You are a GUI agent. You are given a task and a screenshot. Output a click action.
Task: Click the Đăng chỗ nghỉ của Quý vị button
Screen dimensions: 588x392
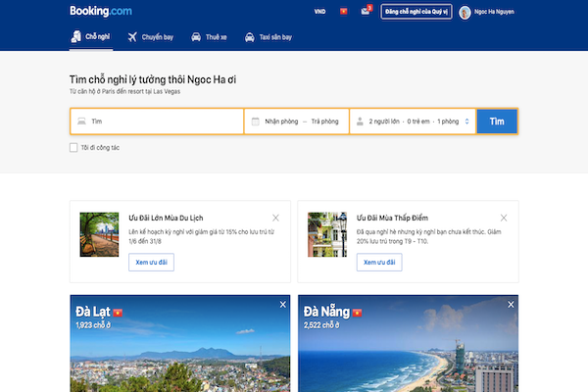pos(416,12)
